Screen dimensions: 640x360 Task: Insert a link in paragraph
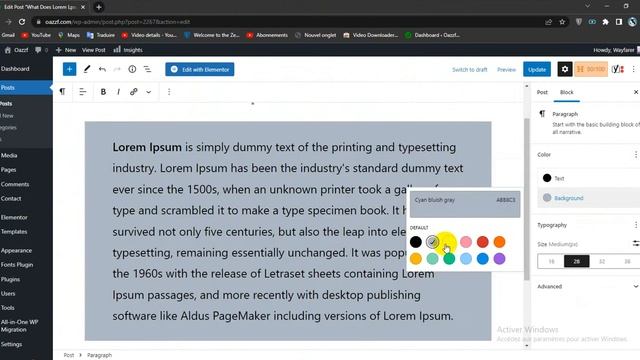(133, 92)
